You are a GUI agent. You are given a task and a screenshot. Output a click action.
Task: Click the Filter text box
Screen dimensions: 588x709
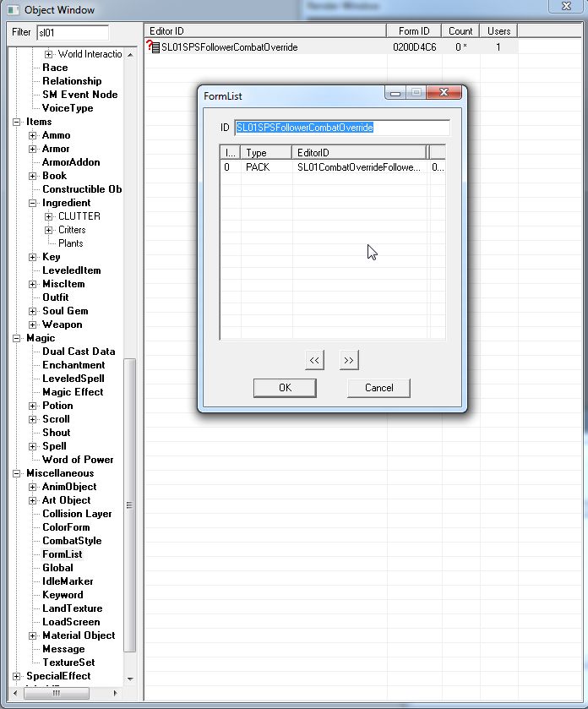pos(73,33)
